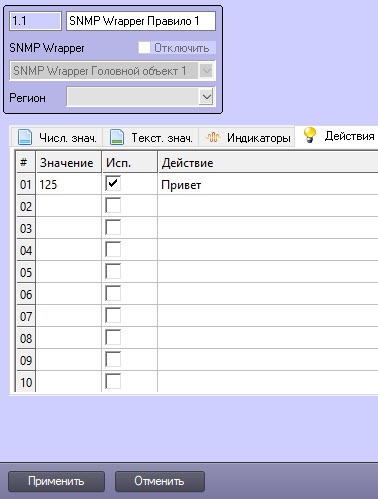The height and width of the screenshot is (499, 378).
Task: Select the Значение cell containing 125
Action: pyautogui.click(x=69, y=184)
